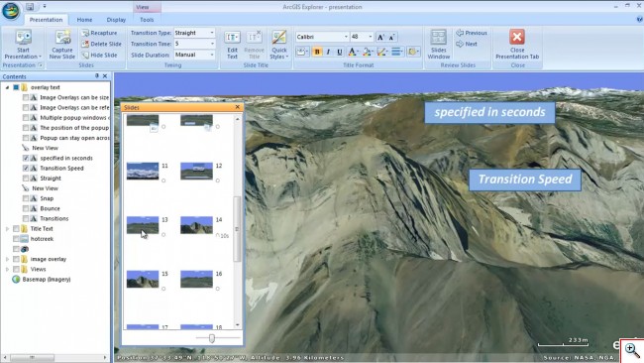This screenshot has height=363, width=644.
Task: Open the Slides Window
Action: tap(438, 45)
